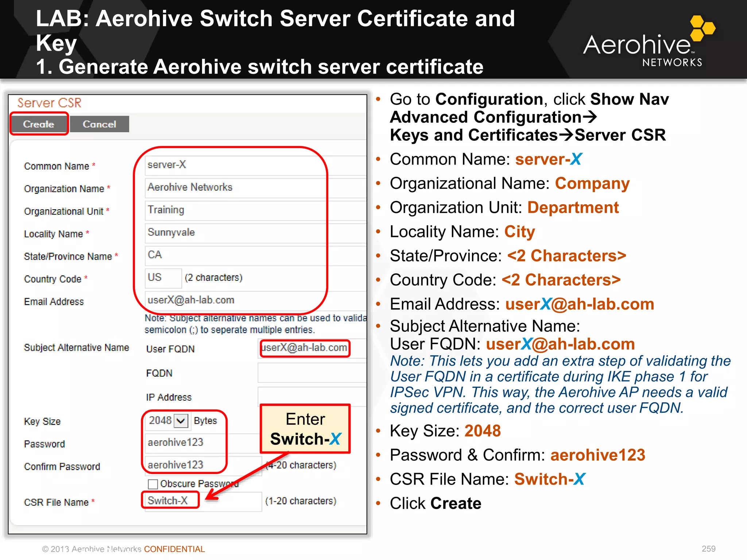Viewport: 747px width, 560px height.
Task: Click the Cancel button in Server CSR
Action: (x=99, y=124)
